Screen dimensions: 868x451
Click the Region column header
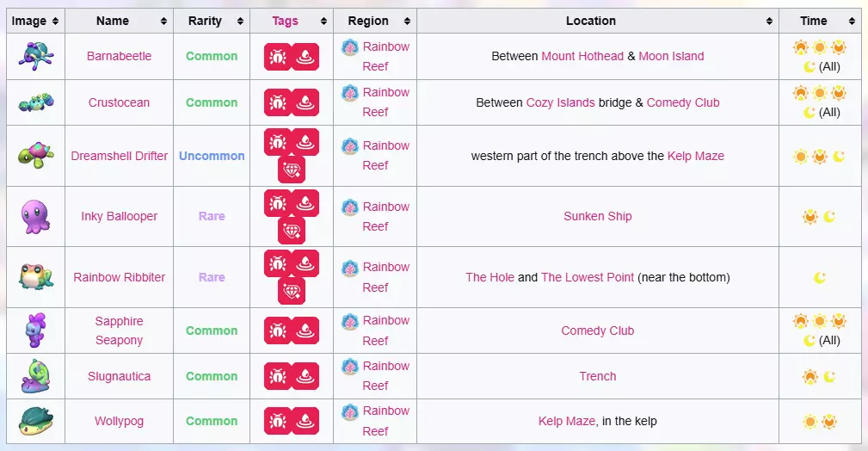(x=368, y=21)
